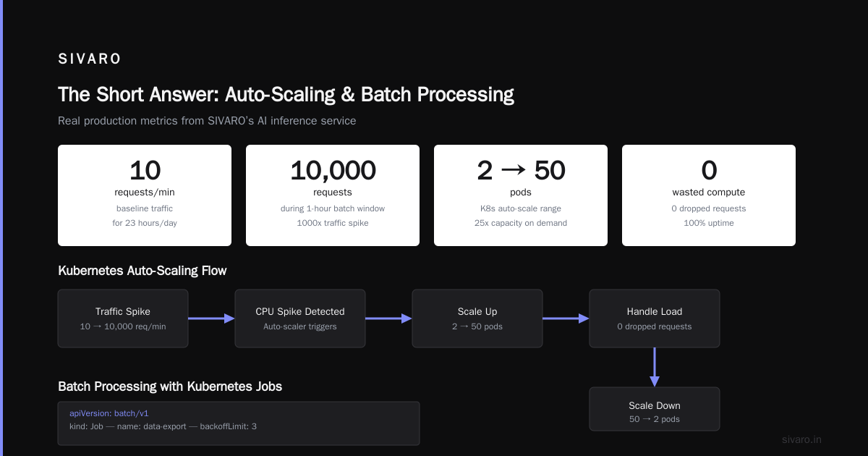The width and height of the screenshot is (868, 456).
Task: Select 'K8s auto-scale range' text
Action: (521, 208)
